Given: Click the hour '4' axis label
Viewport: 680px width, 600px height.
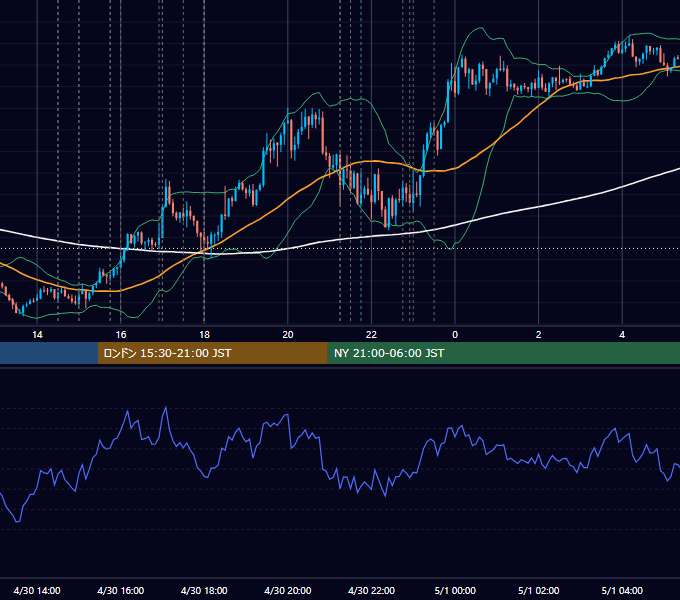Looking at the screenshot, I should coord(622,334).
